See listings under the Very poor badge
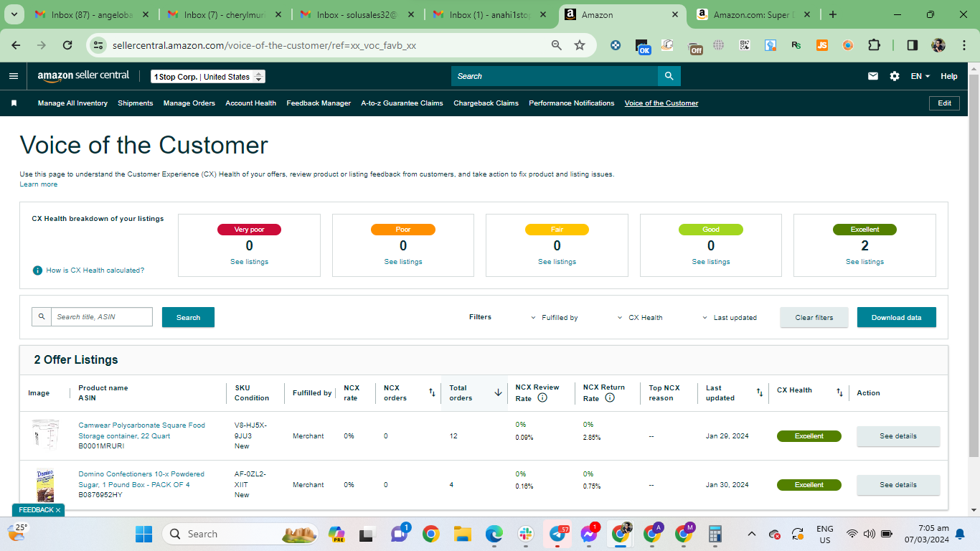This screenshot has width=980, height=551. (x=249, y=262)
